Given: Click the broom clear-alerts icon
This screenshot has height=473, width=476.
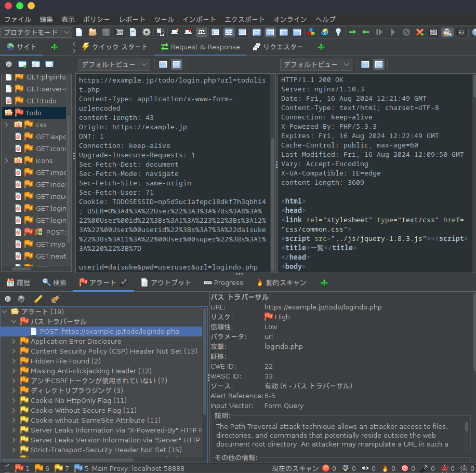Looking at the screenshot, I should (x=55, y=299).
